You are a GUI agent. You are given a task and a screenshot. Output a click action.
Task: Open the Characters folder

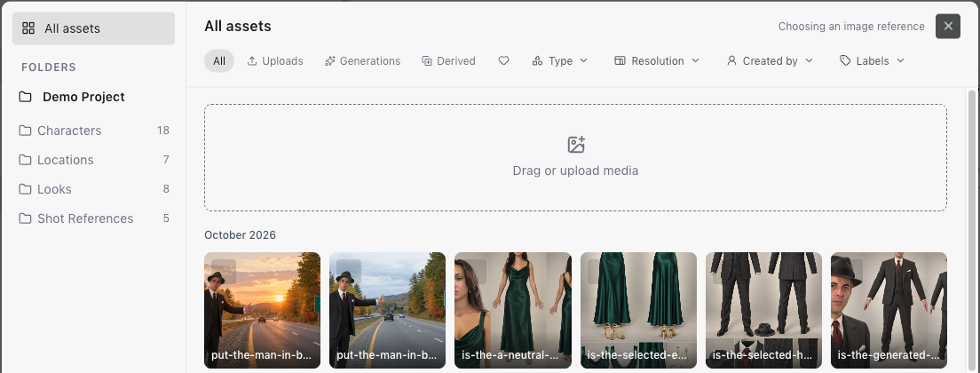[x=93, y=131]
